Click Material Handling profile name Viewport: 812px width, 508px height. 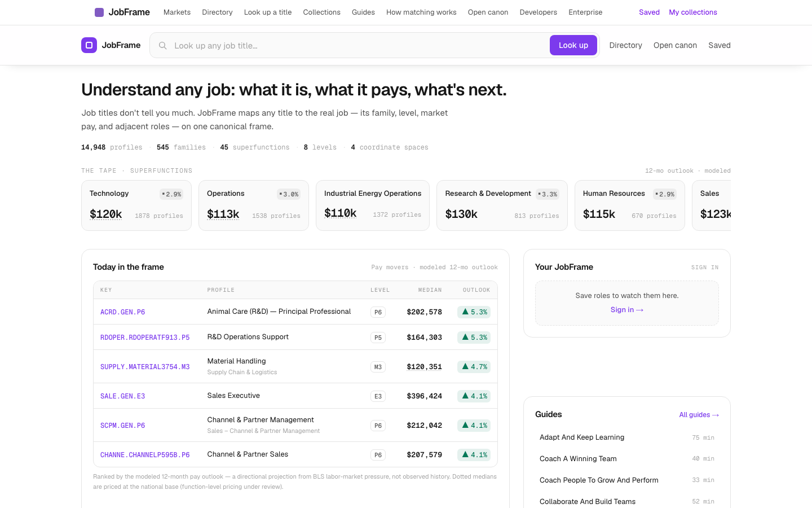click(x=236, y=361)
